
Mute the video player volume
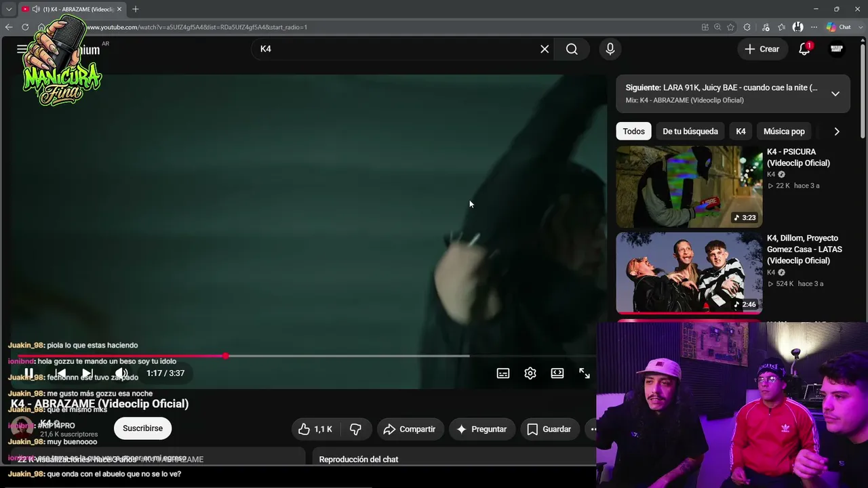tap(121, 373)
